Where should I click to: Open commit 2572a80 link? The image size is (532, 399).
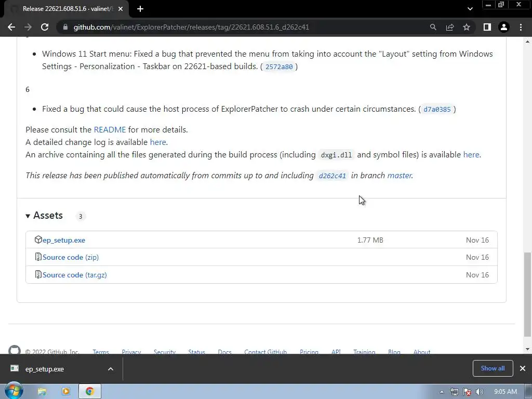(x=279, y=66)
